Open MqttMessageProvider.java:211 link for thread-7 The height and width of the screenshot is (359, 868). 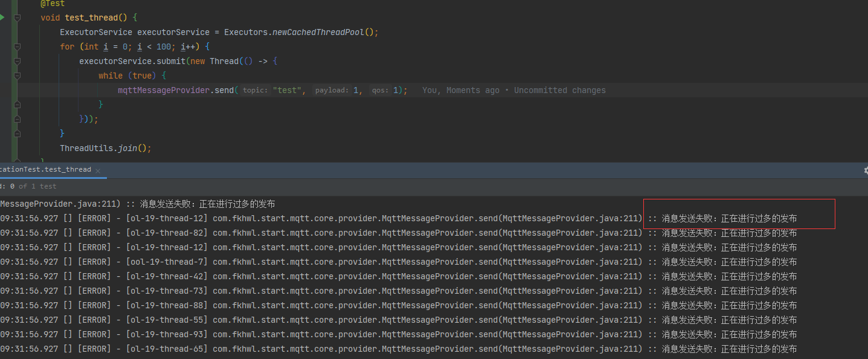pos(570,262)
